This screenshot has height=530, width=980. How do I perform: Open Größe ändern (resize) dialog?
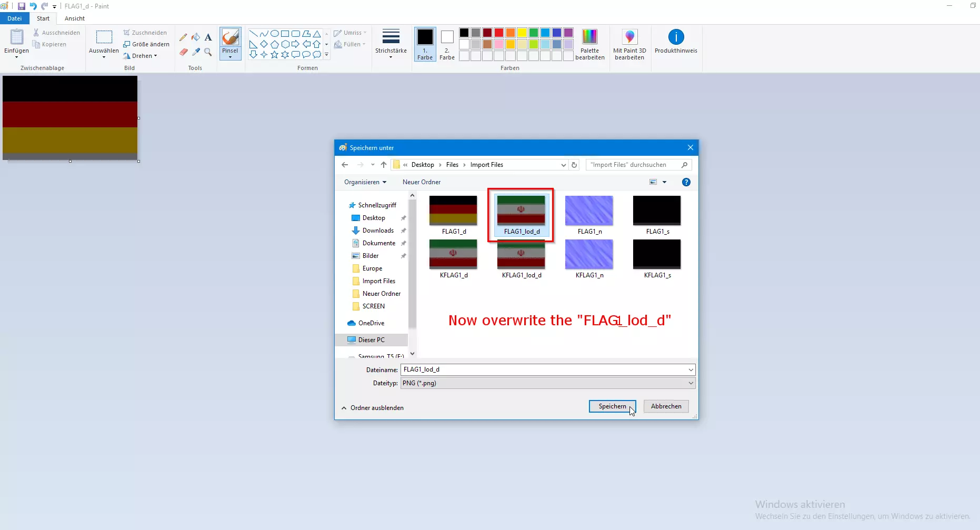point(146,44)
